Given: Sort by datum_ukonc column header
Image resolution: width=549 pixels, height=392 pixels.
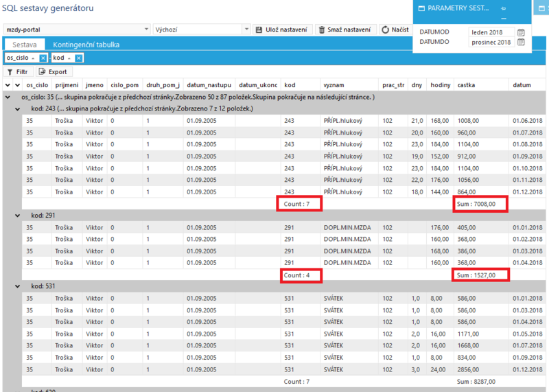Looking at the screenshot, I should 258,84.
